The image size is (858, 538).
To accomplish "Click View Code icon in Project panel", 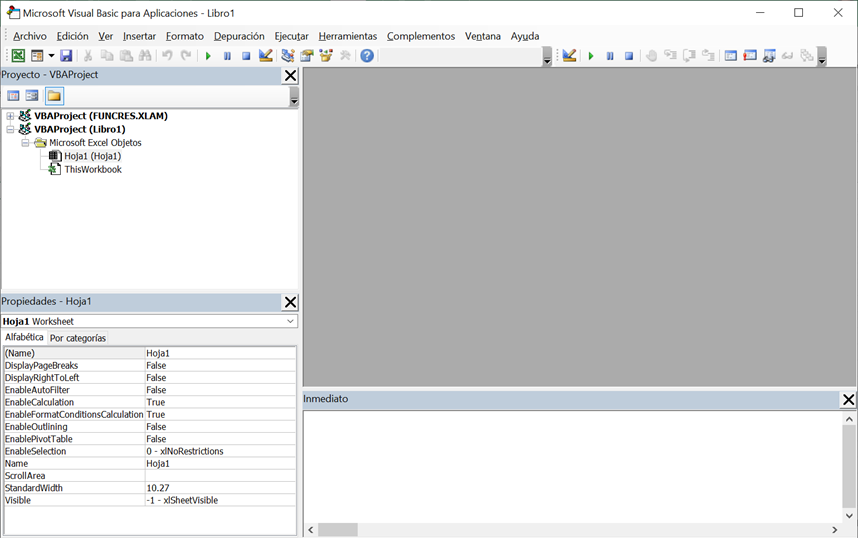I will point(13,96).
